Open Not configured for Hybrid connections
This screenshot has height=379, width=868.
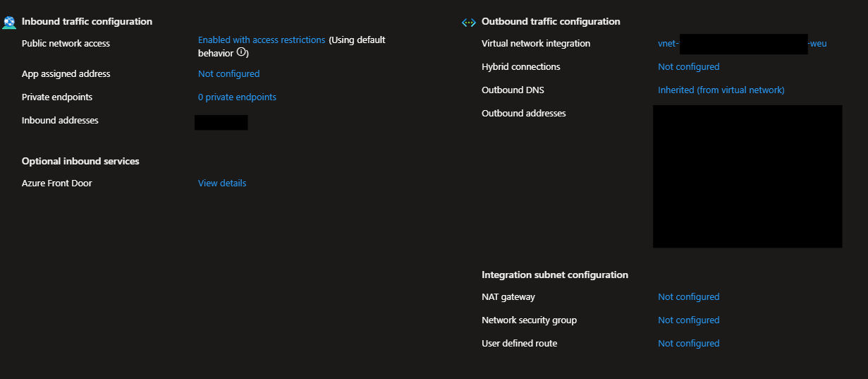pos(688,67)
